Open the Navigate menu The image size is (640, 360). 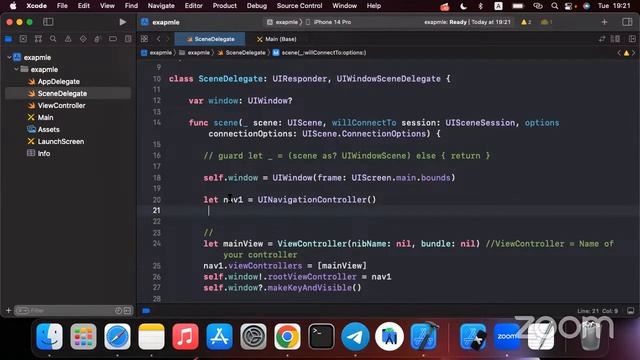click(x=161, y=6)
